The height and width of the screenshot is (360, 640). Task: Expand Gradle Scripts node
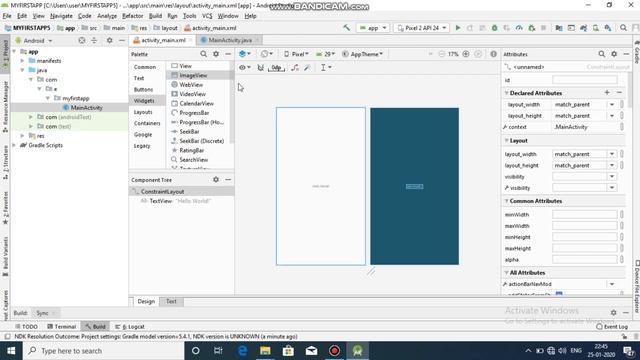pyautogui.click(x=14, y=145)
